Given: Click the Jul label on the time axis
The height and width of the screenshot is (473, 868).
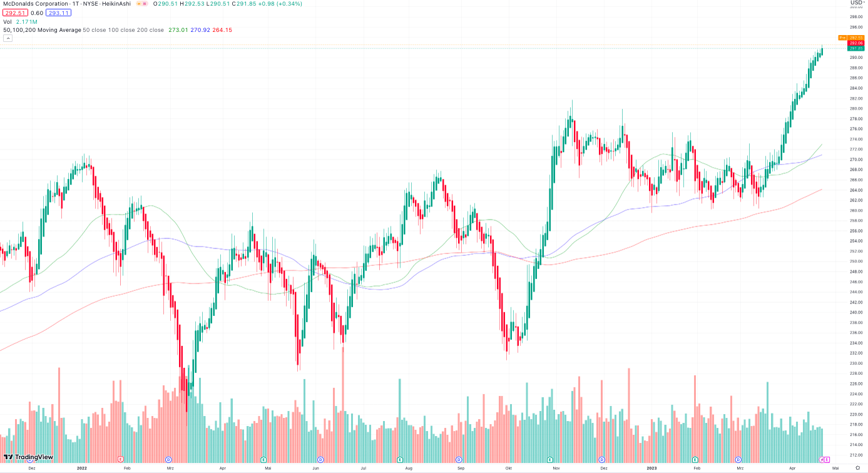Looking at the screenshot, I should pyautogui.click(x=363, y=467).
